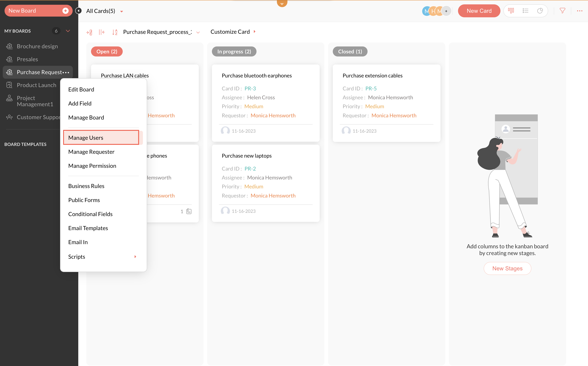Open the PR-3 card ID link

coord(250,88)
